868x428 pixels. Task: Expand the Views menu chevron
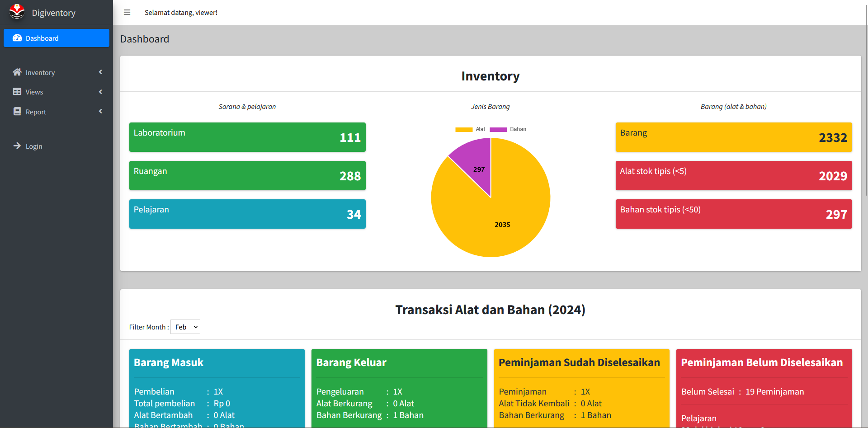100,92
